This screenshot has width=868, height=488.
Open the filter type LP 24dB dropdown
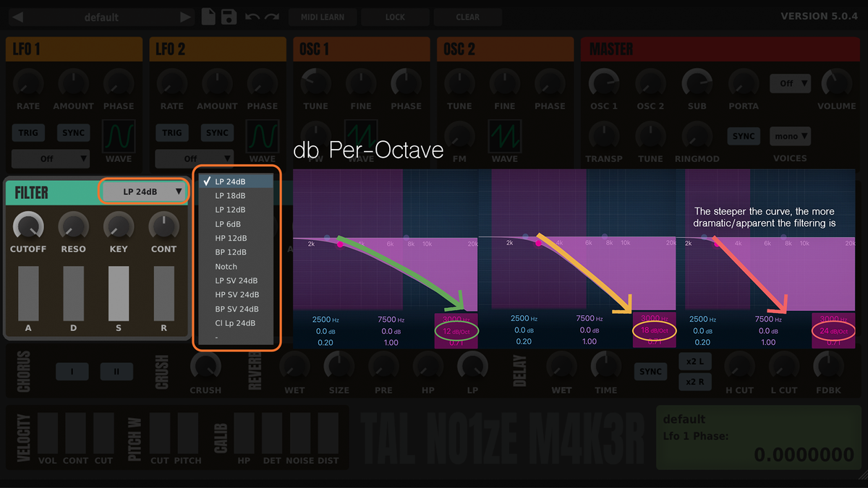point(143,191)
